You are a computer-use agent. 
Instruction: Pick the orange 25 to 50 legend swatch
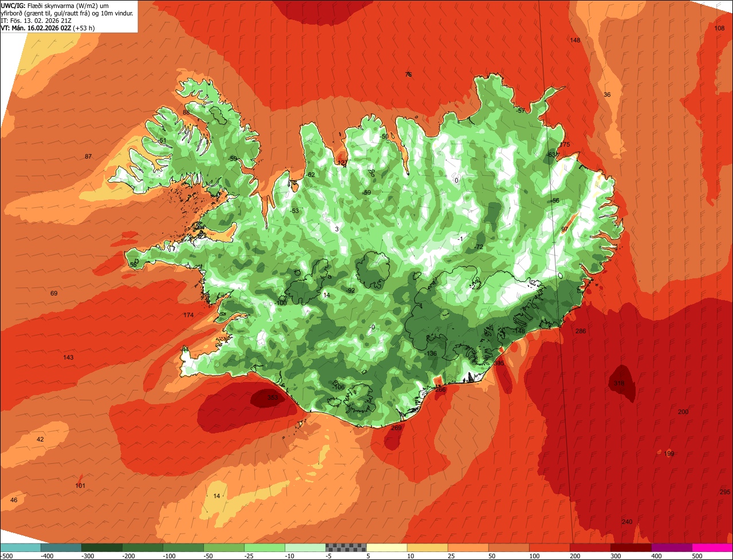point(468,547)
